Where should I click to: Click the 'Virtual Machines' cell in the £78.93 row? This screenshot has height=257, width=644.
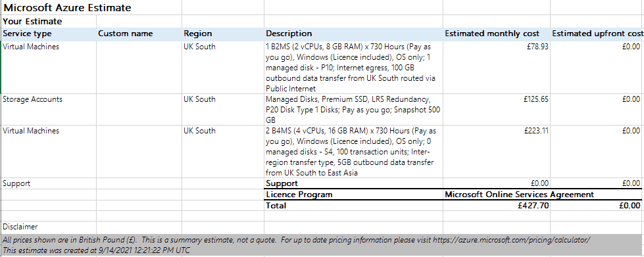pos(49,67)
